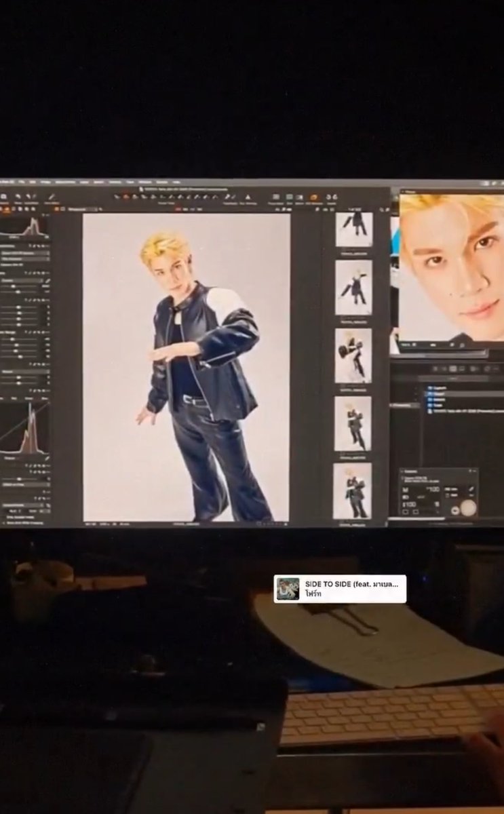Click the floating Focus window face preview
Image resolution: width=504 pixels, height=814 pixels.
coord(452,267)
